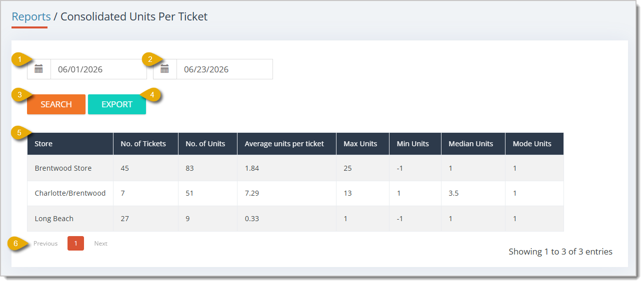Sort by Mode Units column header
644x284 pixels.
point(534,144)
